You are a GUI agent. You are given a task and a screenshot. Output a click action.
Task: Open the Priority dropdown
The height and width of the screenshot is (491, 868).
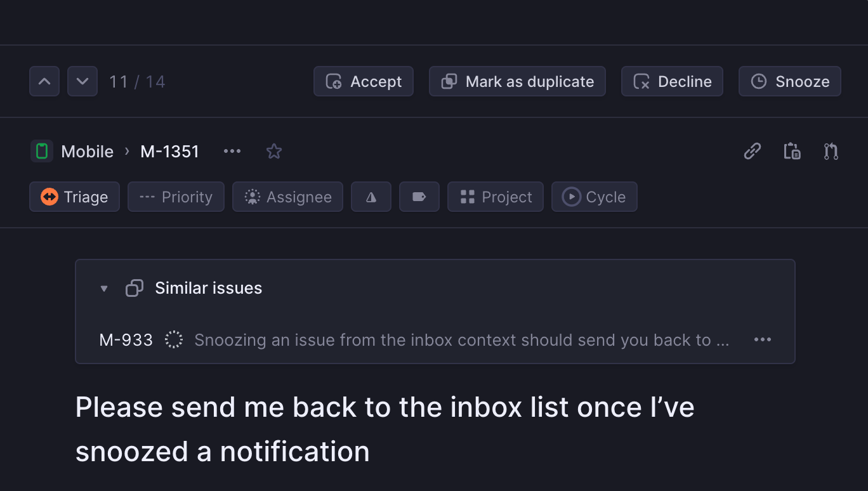click(176, 197)
